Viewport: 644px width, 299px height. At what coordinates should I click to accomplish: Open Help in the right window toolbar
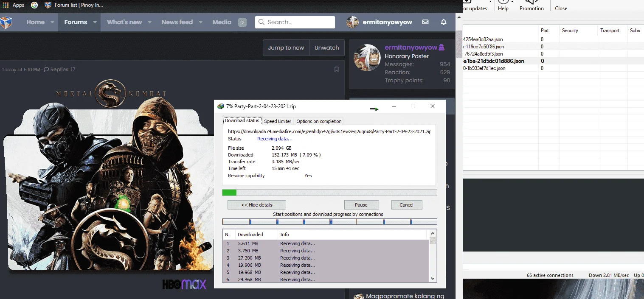503,6
